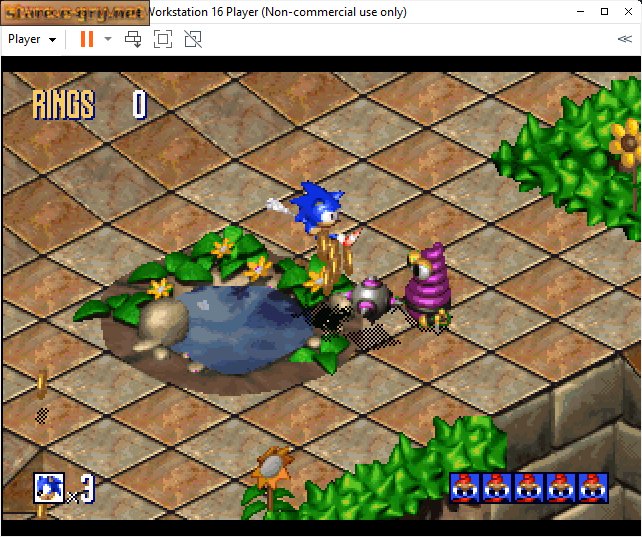This screenshot has height=537, width=642.
Task: Click Sonic character in the game
Action: tap(315, 211)
